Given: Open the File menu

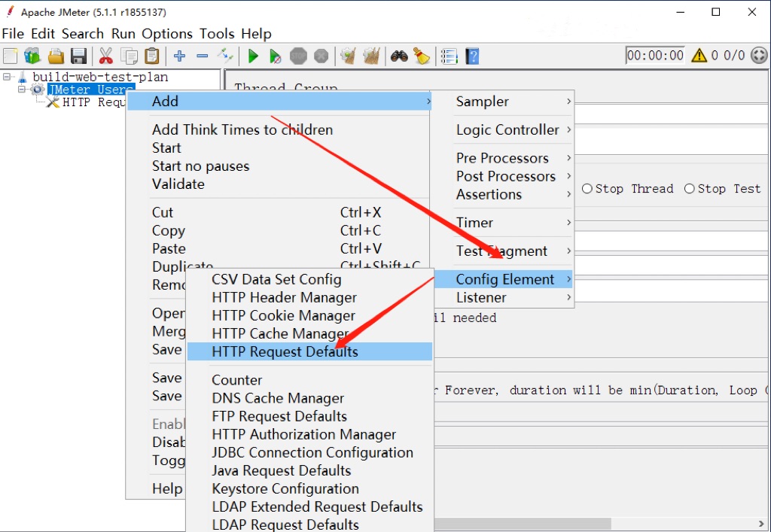Looking at the screenshot, I should click(x=13, y=33).
